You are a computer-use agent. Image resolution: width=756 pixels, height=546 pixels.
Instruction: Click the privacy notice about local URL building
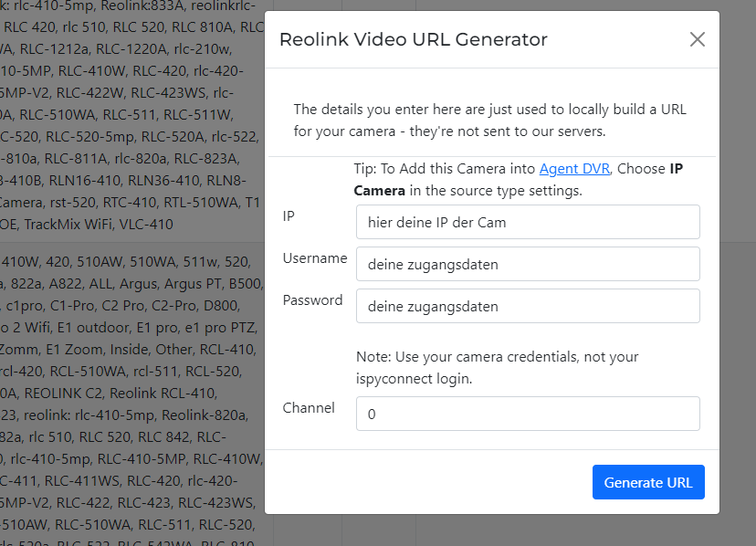coord(489,121)
